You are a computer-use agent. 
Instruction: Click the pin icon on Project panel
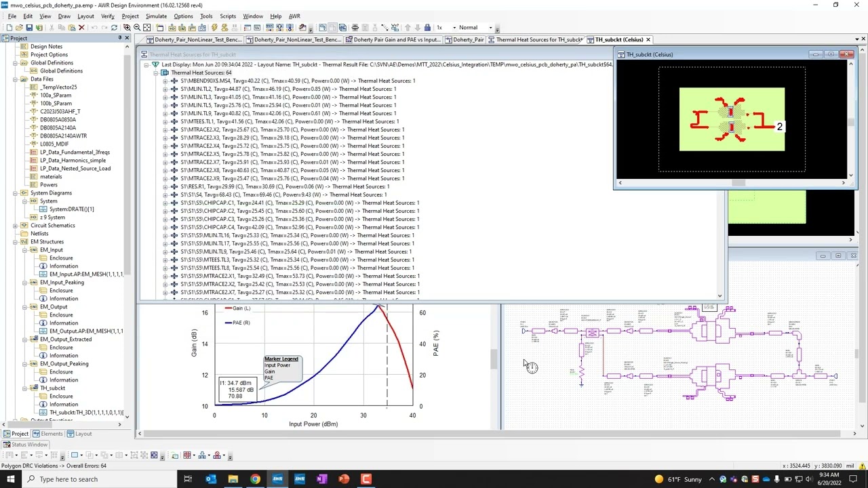pos(119,38)
